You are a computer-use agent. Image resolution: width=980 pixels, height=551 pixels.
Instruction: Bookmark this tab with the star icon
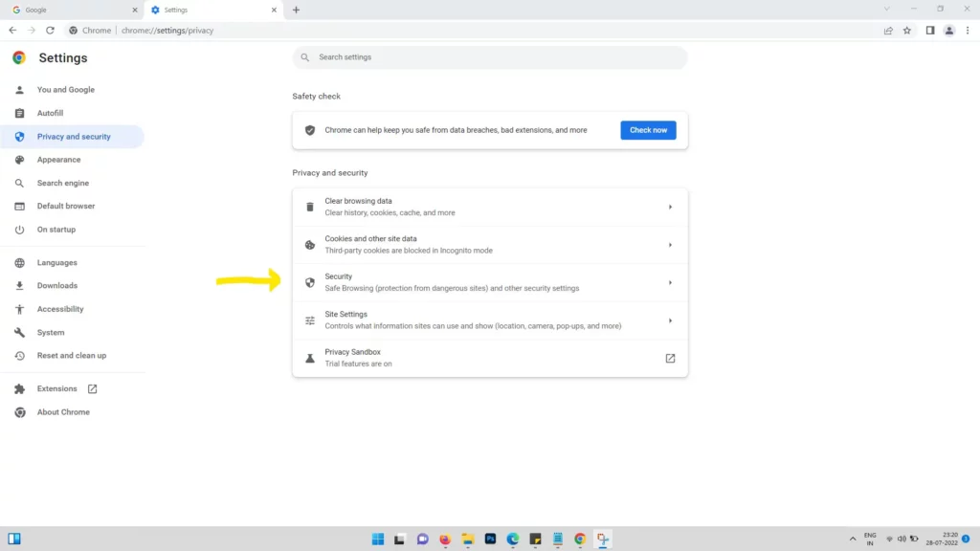(907, 30)
